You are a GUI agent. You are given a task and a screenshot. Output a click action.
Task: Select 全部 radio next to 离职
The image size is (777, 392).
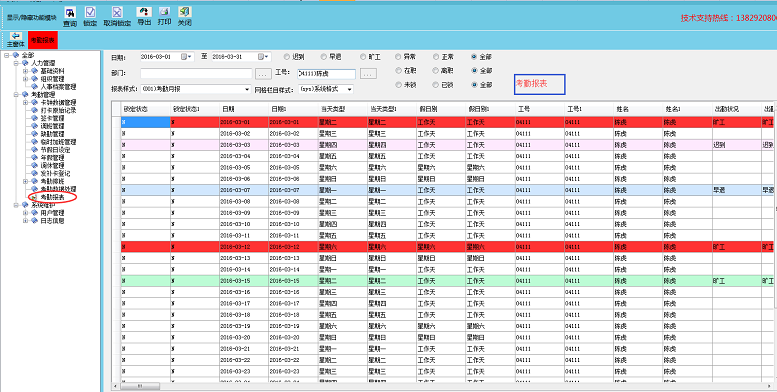coord(475,71)
